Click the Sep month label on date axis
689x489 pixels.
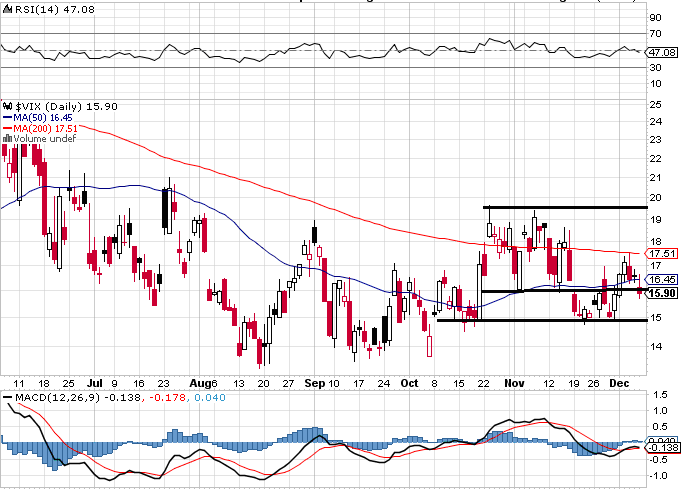tap(315, 383)
